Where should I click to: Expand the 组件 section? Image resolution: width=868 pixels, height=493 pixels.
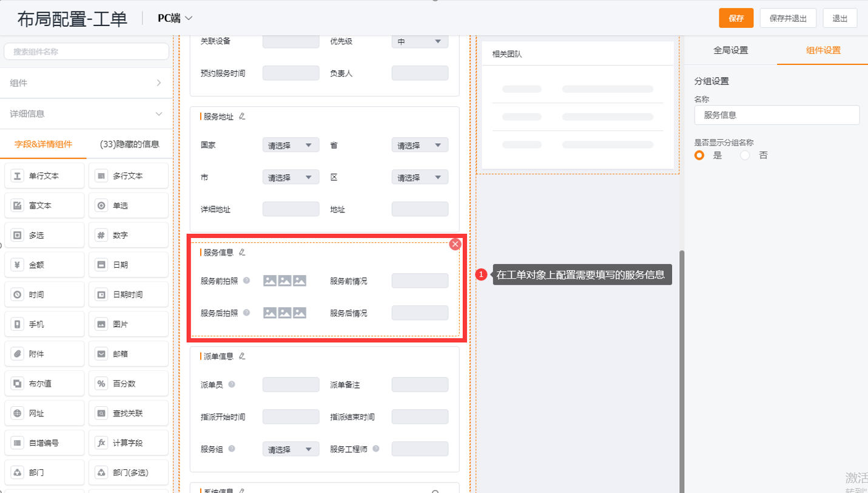click(x=86, y=83)
